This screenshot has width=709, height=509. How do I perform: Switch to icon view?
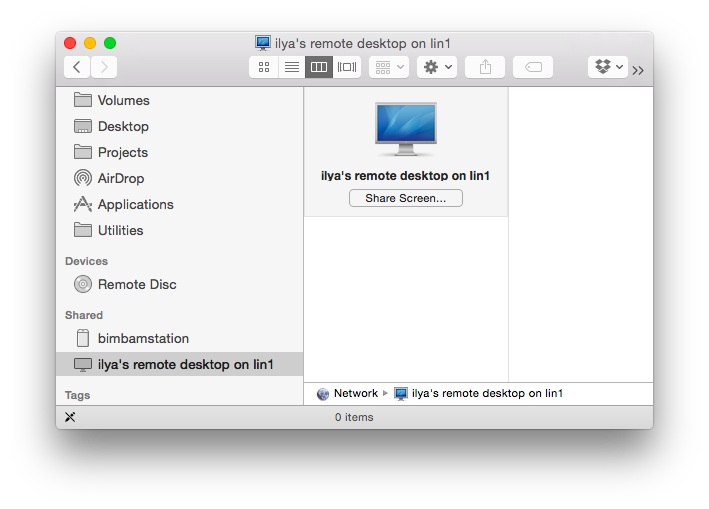point(264,67)
